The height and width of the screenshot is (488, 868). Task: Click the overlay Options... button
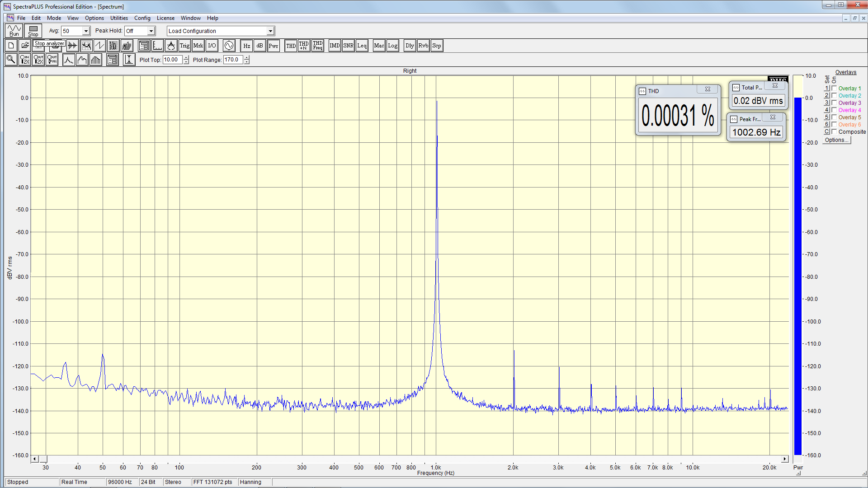[836, 140]
